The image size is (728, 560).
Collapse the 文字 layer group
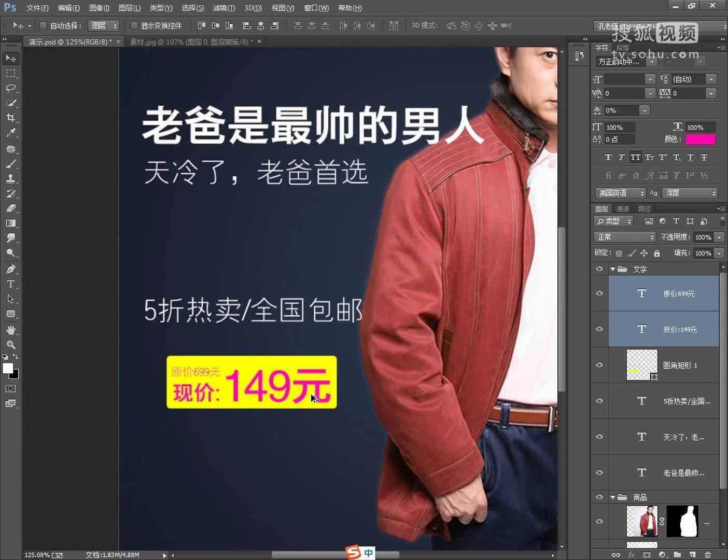pos(613,269)
